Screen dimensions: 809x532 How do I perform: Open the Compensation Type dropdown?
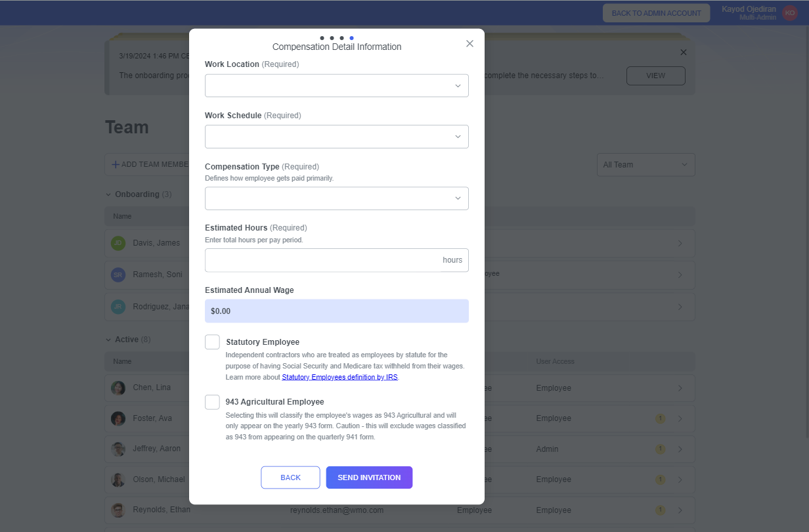[336, 198]
